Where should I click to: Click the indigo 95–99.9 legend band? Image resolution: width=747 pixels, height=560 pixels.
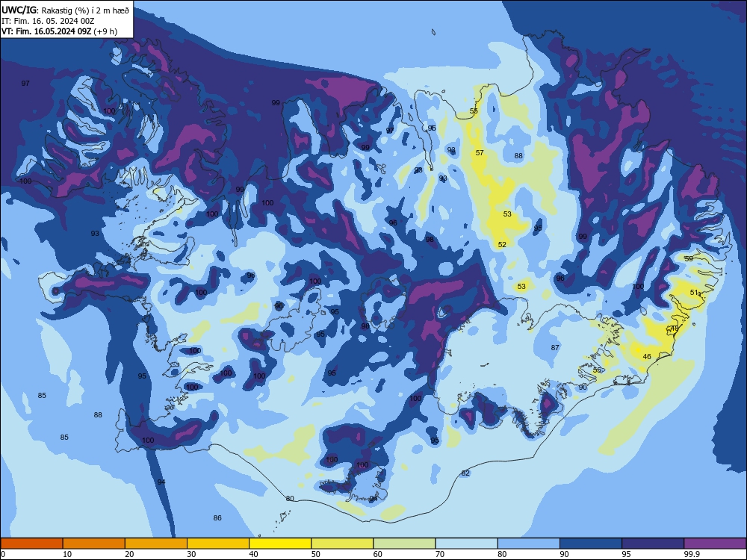pyautogui.click(x=653, y=544)
